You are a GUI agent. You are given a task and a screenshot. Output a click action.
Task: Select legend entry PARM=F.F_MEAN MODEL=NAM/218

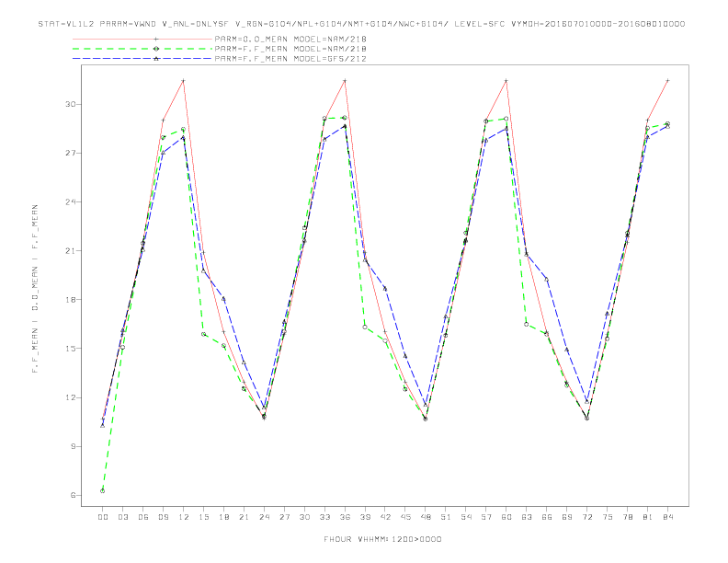coord(290,49)
